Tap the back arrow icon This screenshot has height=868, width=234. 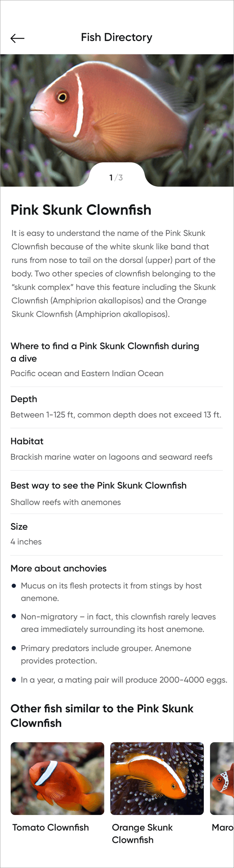[x=17, y=38]
